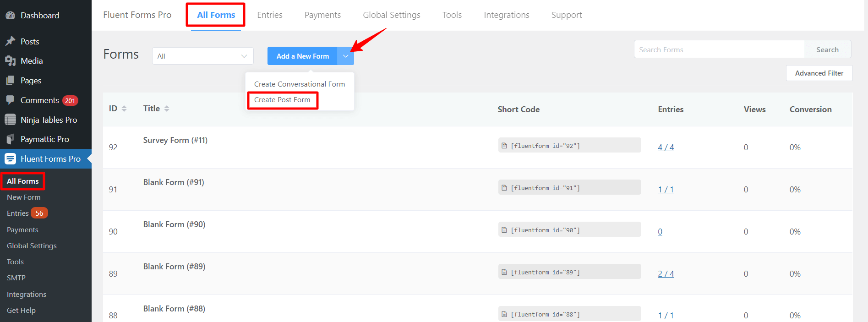Open entries link 2 / 4 for Blank Form #89

pos(666,274)
